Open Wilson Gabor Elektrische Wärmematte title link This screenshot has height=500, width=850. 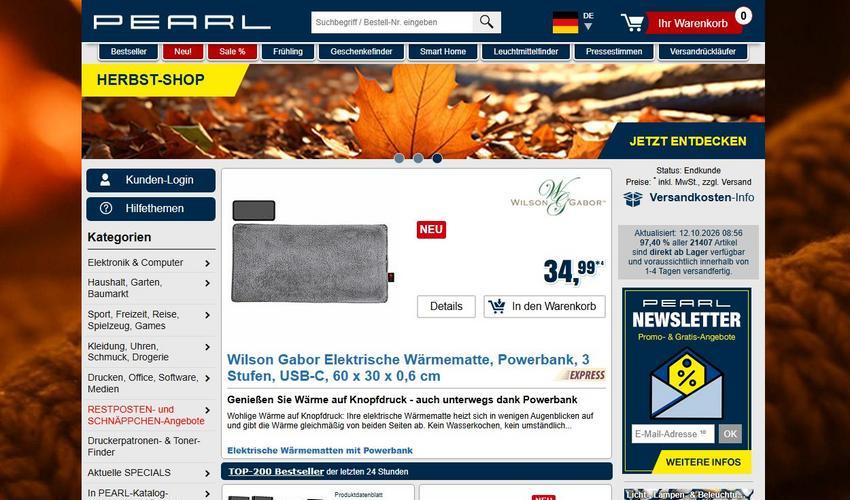(408, 368)
